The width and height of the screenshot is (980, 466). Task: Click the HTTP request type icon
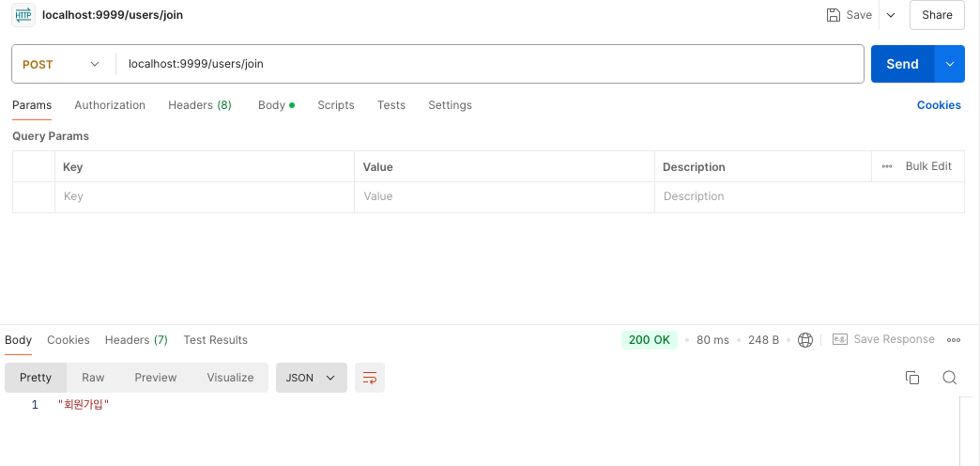(x=23, y=14)
